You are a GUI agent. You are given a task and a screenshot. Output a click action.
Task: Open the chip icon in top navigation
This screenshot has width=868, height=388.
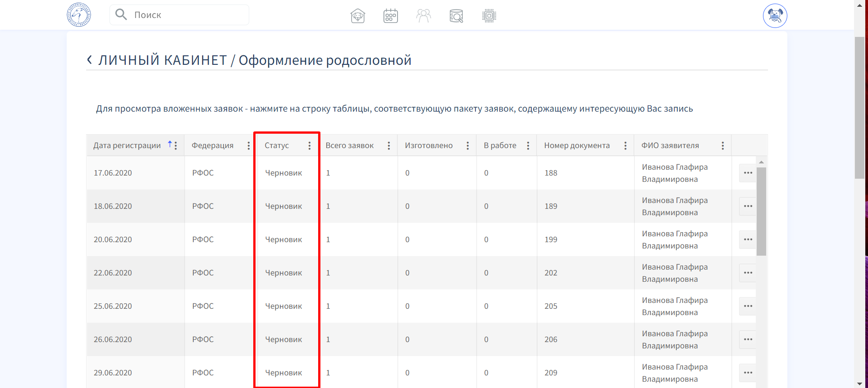489,16
